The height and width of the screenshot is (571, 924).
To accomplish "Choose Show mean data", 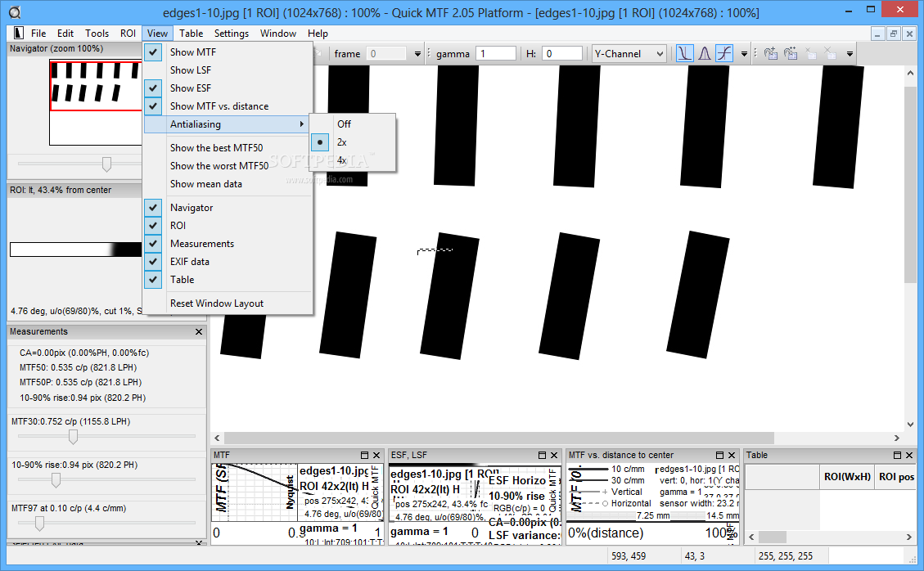I will pos(228,184).
